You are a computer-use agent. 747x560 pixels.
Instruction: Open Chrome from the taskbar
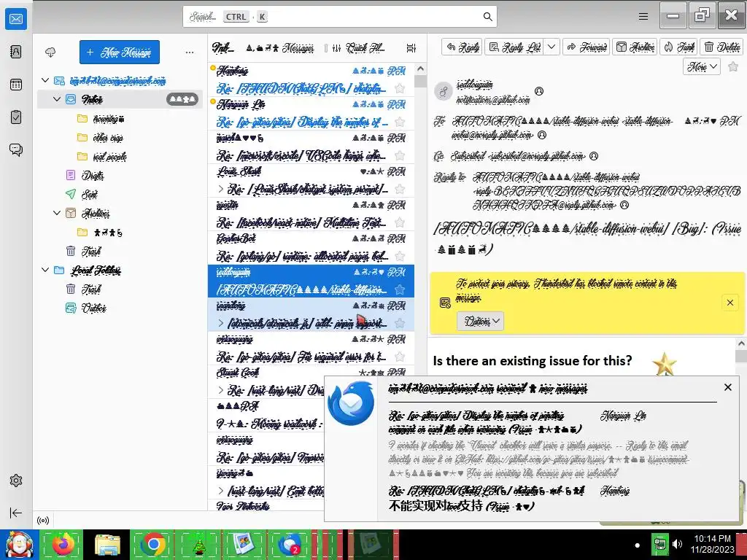(153, 544)
